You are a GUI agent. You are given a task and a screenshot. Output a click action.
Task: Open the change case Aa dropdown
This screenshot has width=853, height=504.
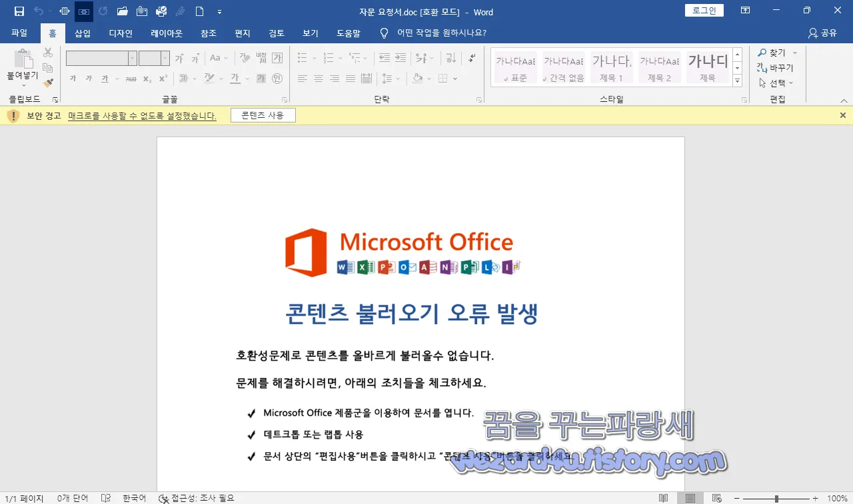pyautogui.click(x=219, y=59)
